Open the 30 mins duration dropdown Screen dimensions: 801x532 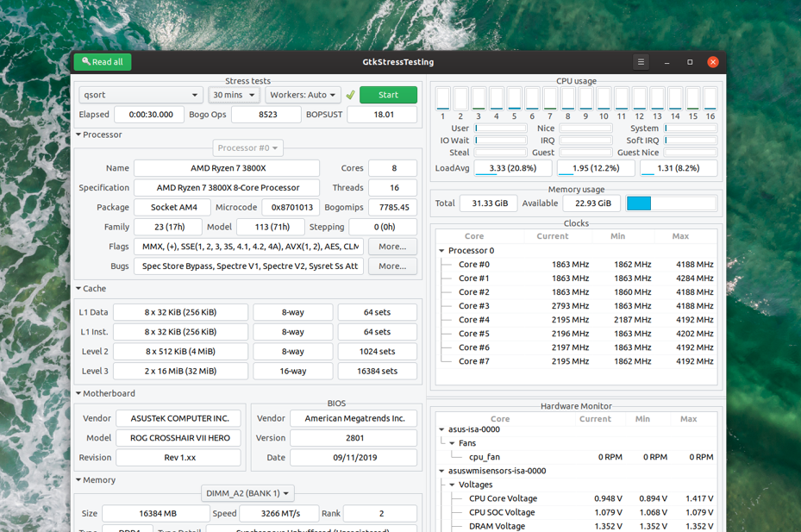point(234,95)
